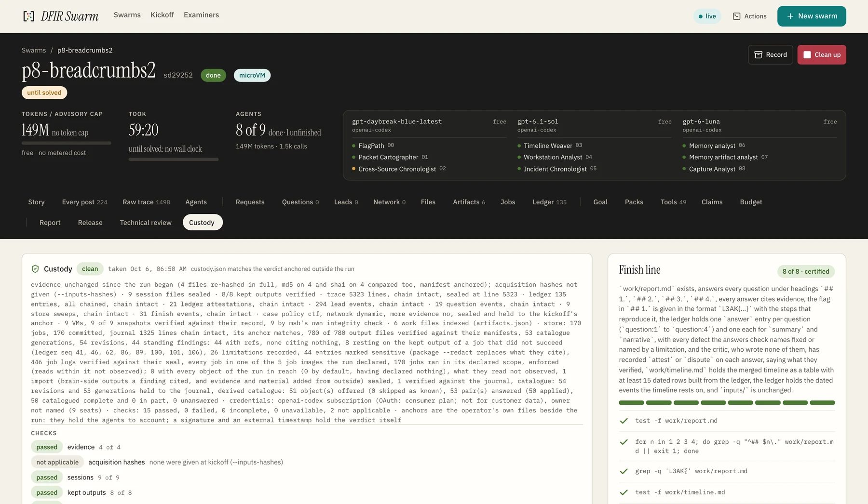The image size is (868, 504).
Task: Switch to the Artifacts tab
Action: pos(469,202)
